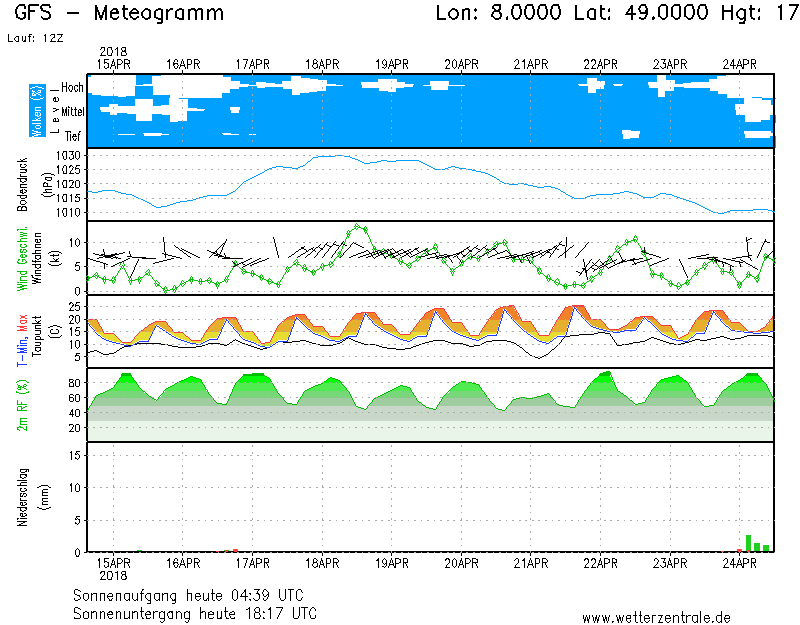Select the "1025" pressure axis value
The height and width of the screenshot is (625, 800).
coord(68,170)
